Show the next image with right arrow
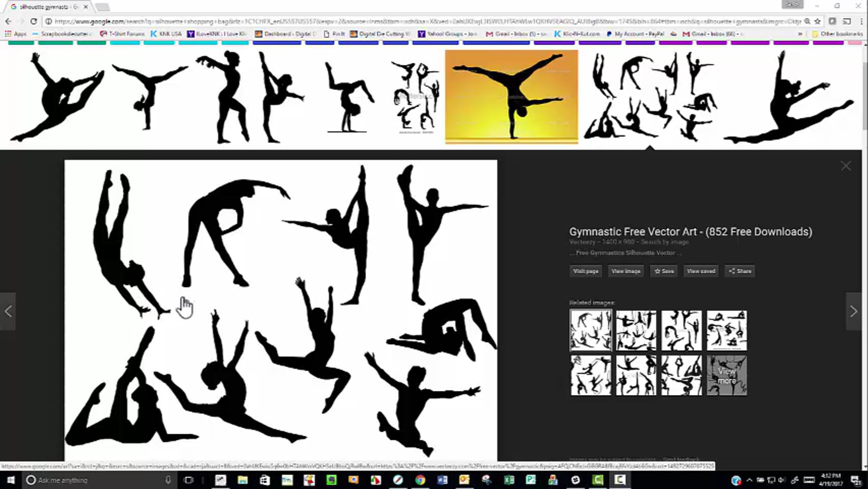 coord(854,311)
